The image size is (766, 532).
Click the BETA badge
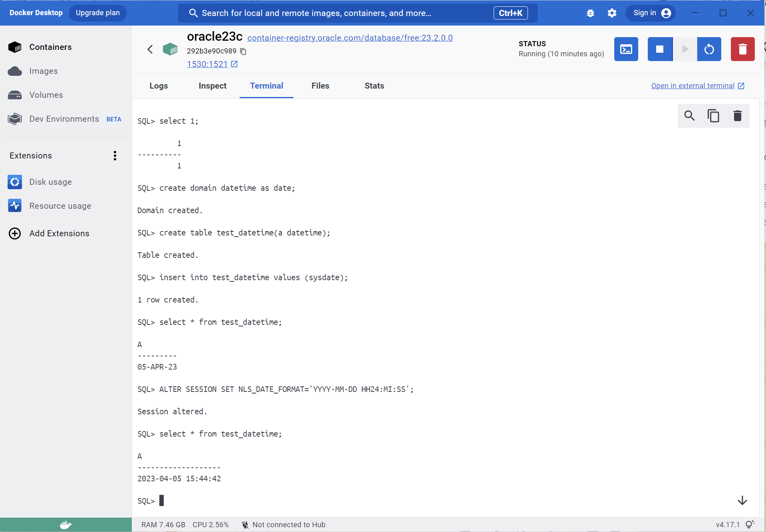tap(114, 119)
